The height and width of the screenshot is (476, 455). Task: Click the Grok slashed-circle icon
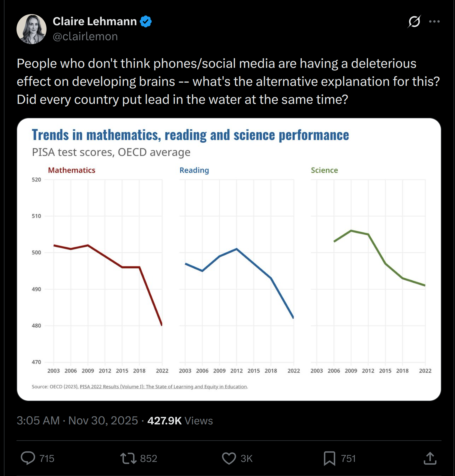click(x=414, y=22)
